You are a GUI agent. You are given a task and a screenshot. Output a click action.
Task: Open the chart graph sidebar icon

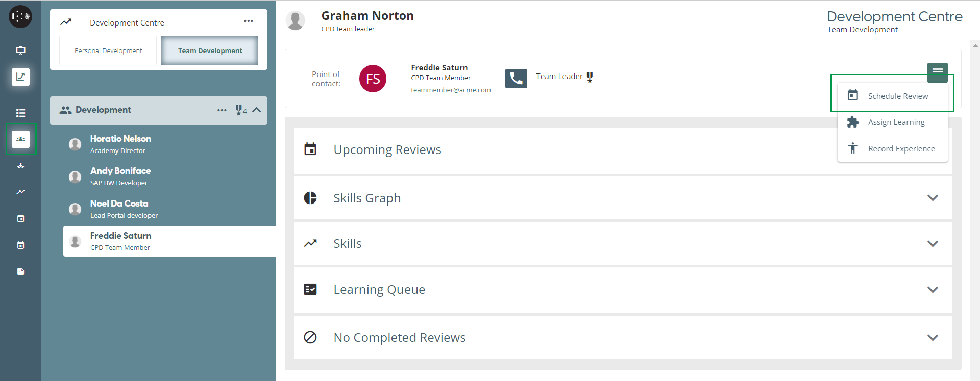20,77
